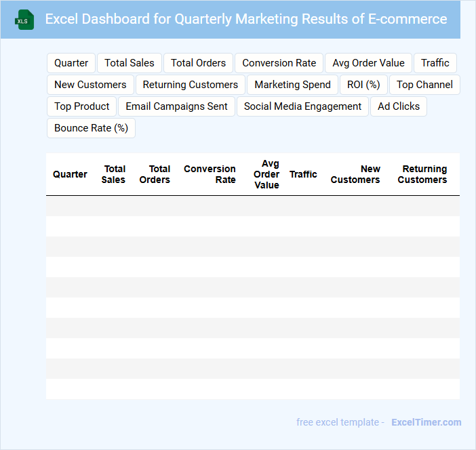This screenshot has height=450, width=476.
Task: Click the Quarter column header in table
Action: [x=70, y=174]
